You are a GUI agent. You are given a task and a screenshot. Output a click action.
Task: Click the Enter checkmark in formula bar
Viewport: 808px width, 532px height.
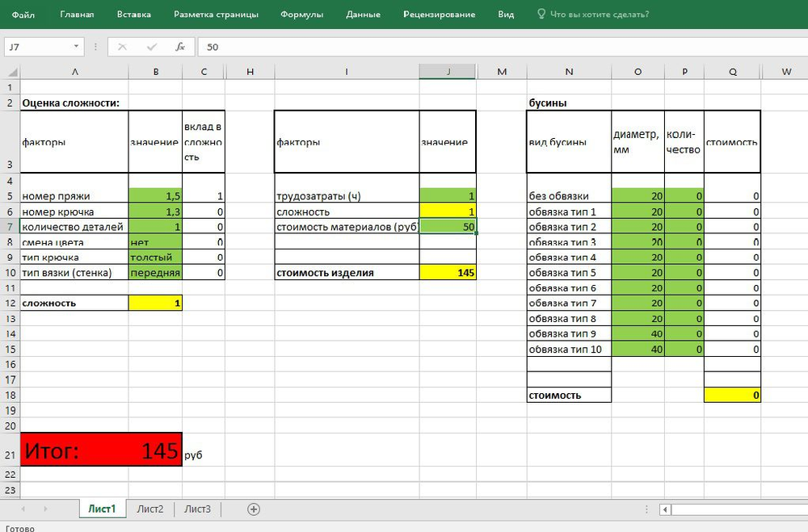(x=151, y=47)
